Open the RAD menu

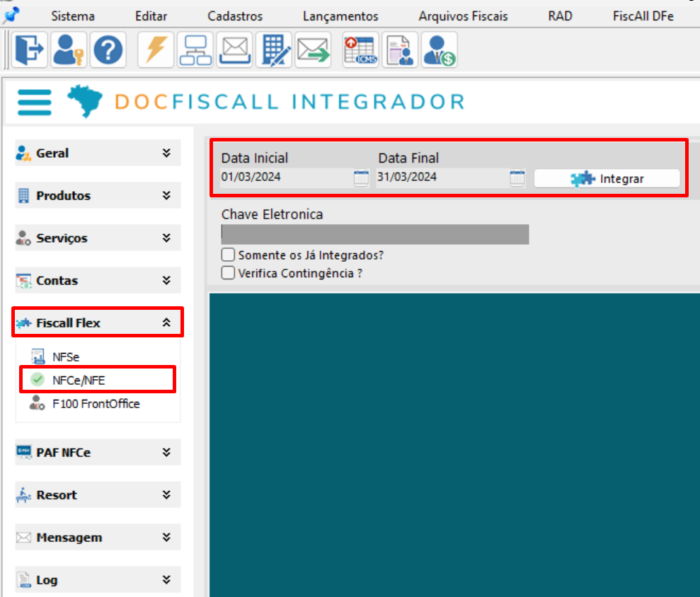[560, 16]
